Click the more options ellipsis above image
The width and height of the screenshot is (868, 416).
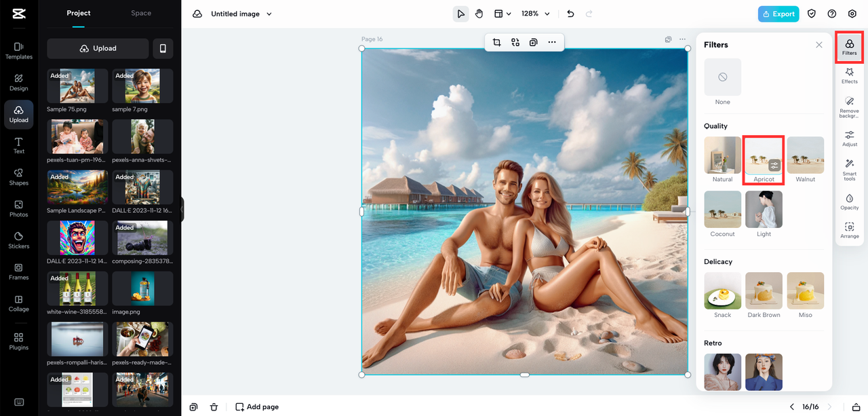click(552, 42)
